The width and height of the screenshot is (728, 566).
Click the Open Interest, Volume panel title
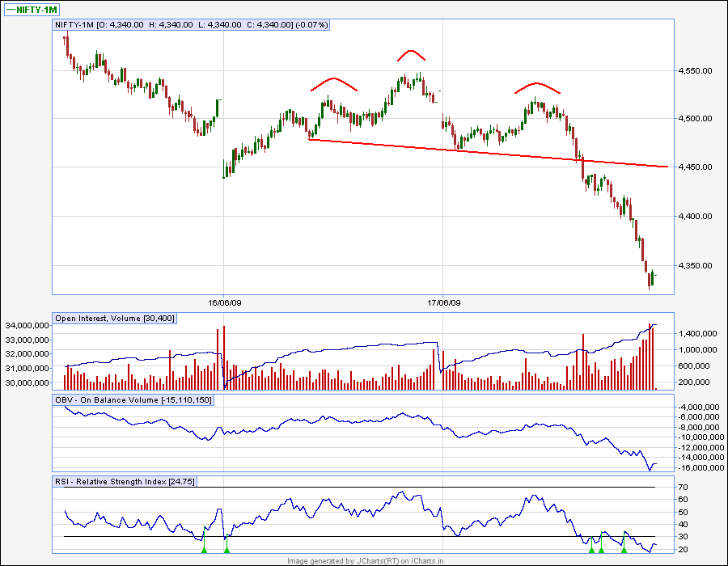point(115,319)
